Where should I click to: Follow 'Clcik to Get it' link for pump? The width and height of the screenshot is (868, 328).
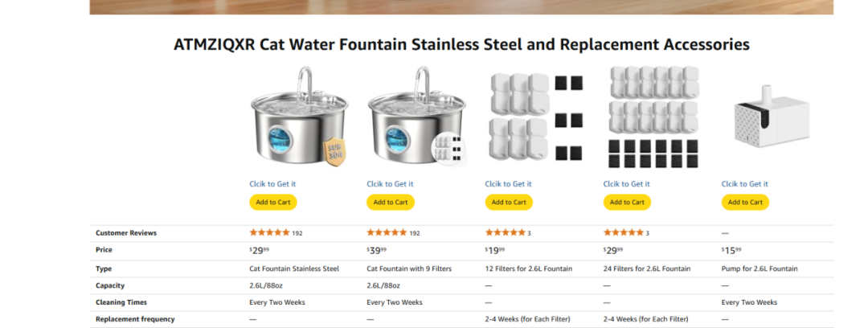tap(744, 184)
